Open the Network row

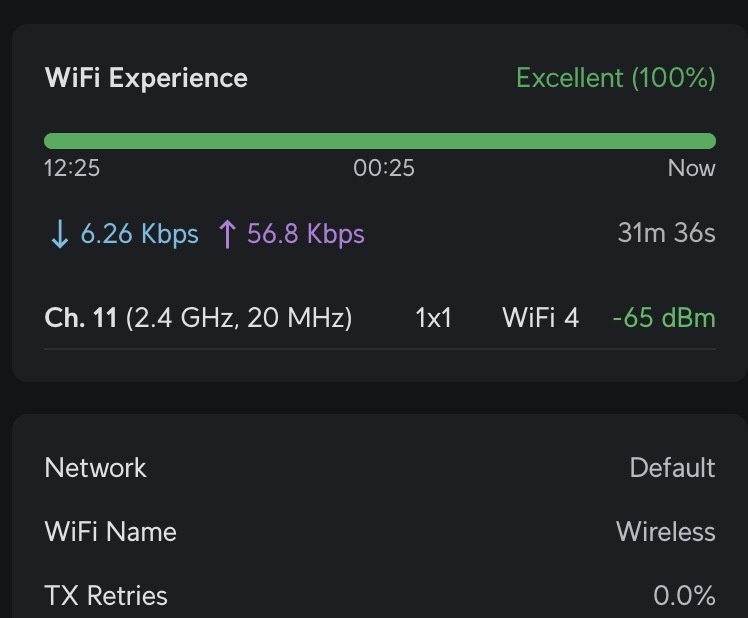tap(380, 468)
